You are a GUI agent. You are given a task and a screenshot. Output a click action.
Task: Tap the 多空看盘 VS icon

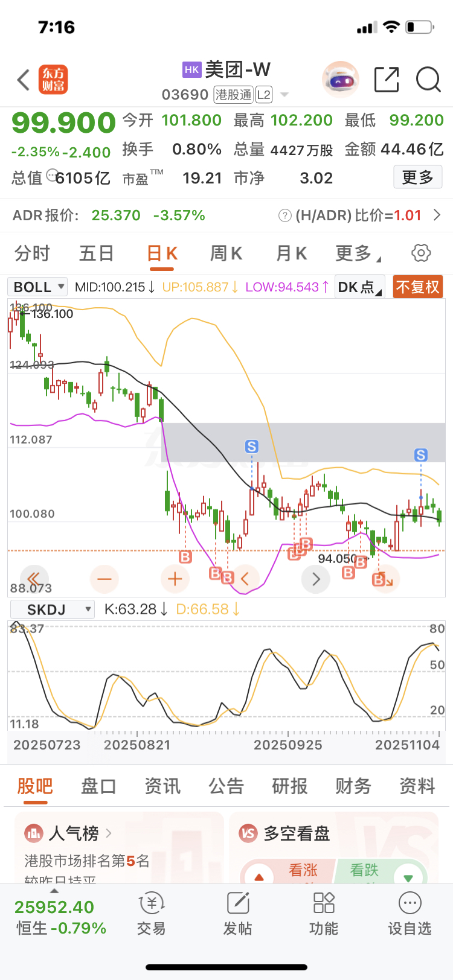pos(248,833)
